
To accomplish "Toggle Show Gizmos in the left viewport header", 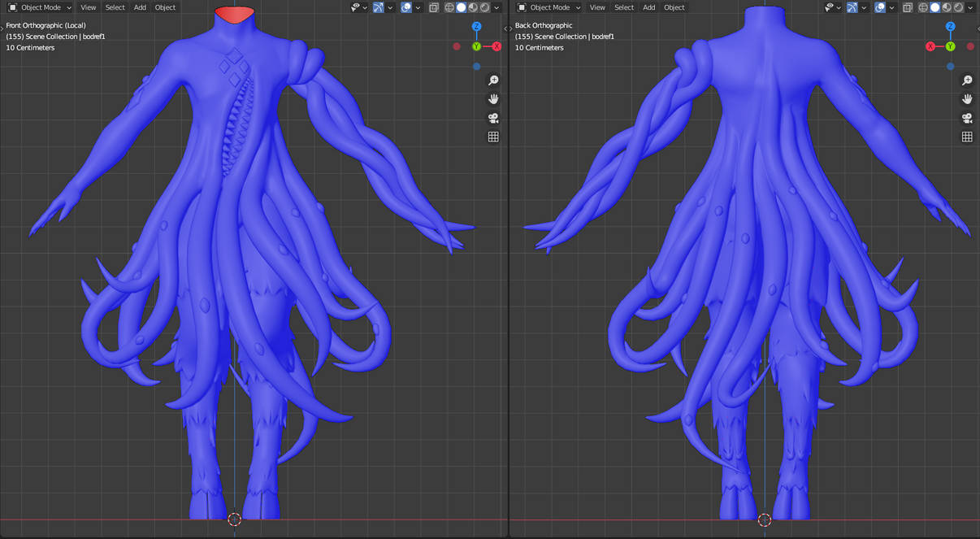I will pos(378,7).
